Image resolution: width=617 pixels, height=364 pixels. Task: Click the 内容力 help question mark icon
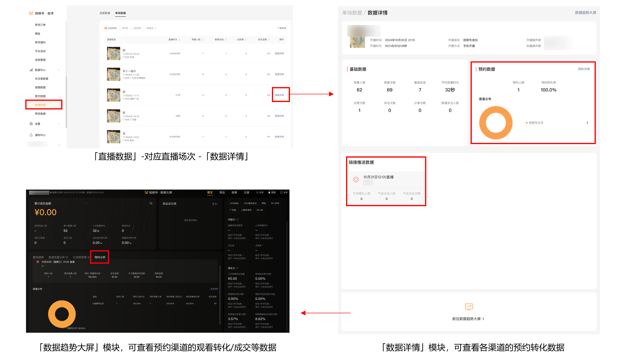237,219
